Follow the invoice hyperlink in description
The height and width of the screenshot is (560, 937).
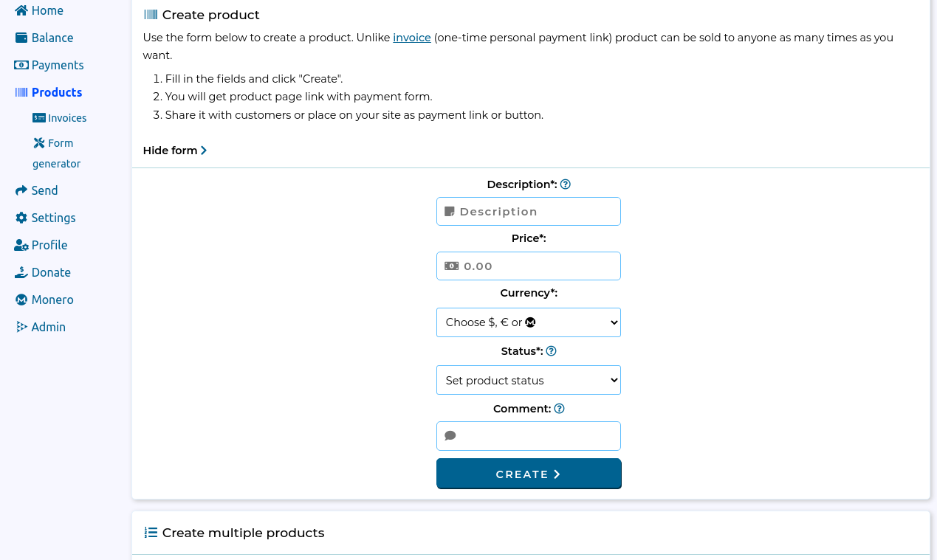point(411,38)
